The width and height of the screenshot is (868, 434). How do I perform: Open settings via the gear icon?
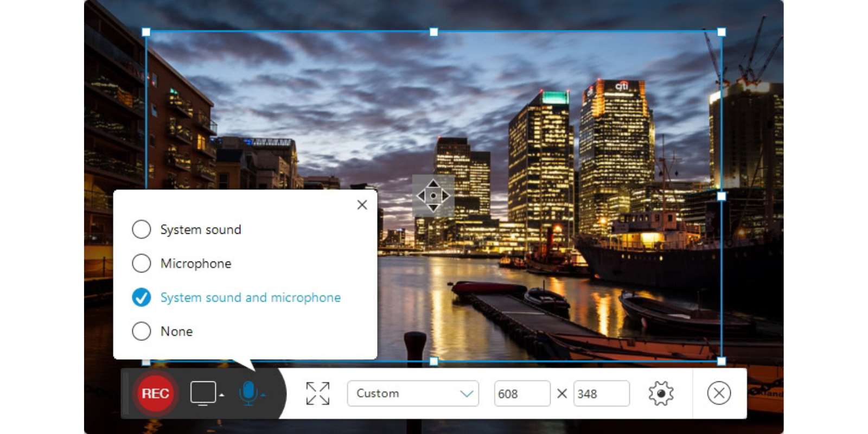660,393
